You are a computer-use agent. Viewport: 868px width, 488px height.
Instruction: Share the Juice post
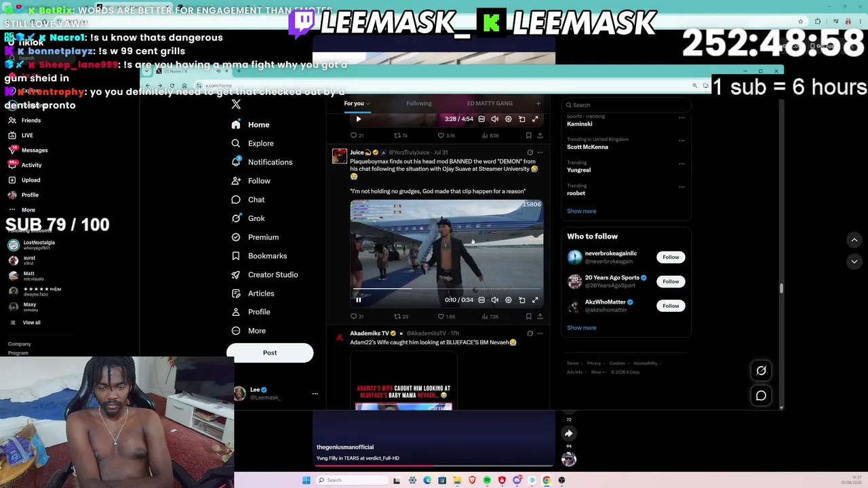(x=540, y=317)
